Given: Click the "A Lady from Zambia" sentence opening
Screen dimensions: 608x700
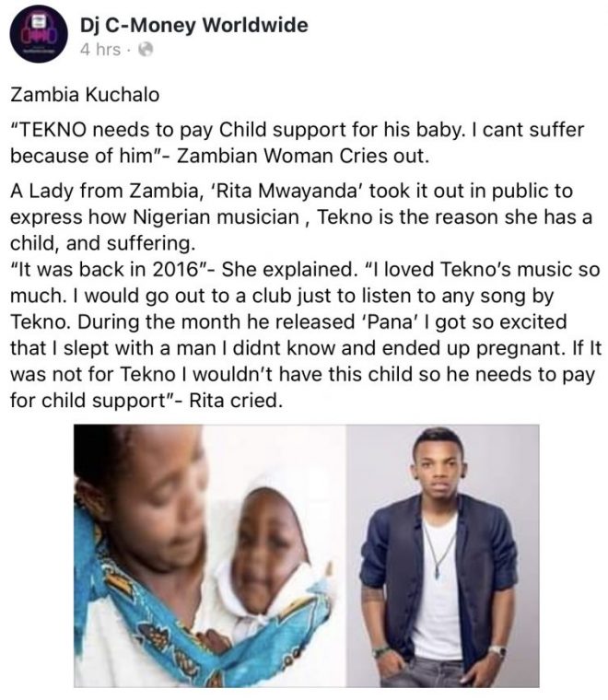Looking at the screenshot, I should coord(91,192).
